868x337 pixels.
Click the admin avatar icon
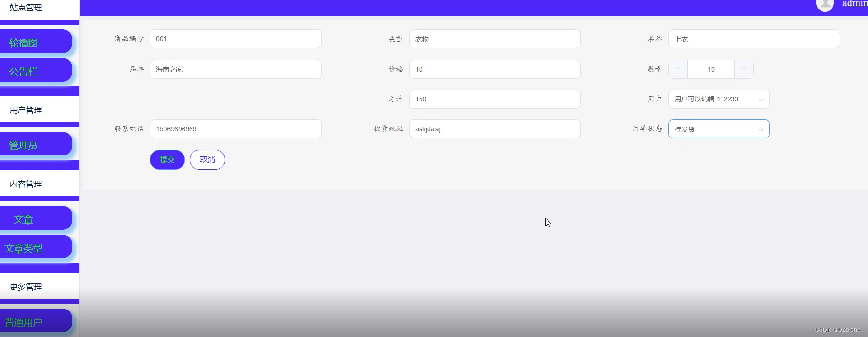click(x=825, y=4)
